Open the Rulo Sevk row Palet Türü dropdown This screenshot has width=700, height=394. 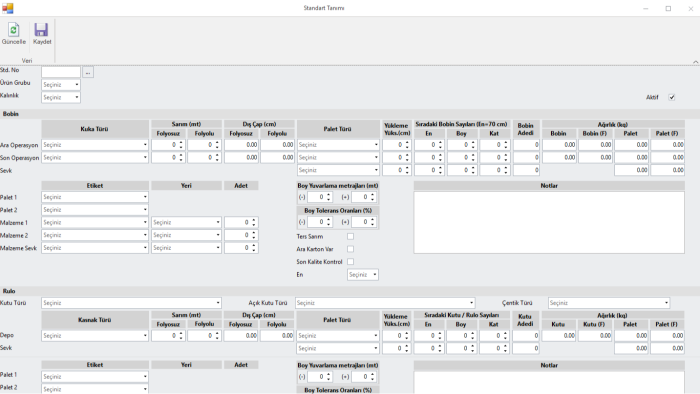click(338, 348)
